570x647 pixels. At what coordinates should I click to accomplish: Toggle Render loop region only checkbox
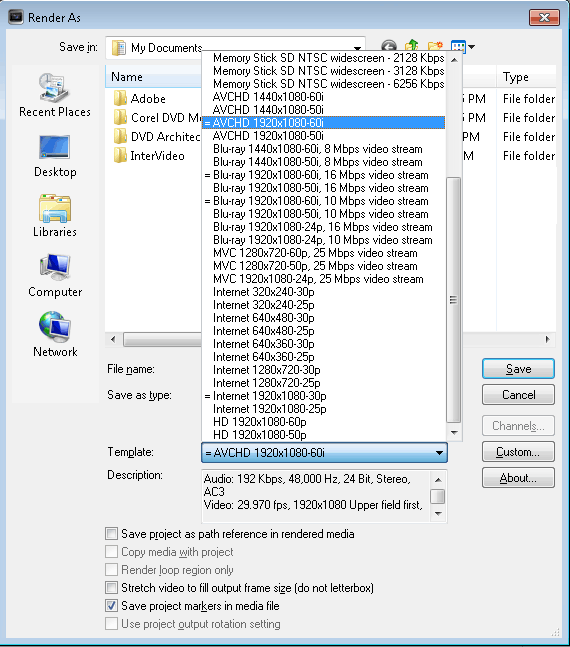[111, 569]
